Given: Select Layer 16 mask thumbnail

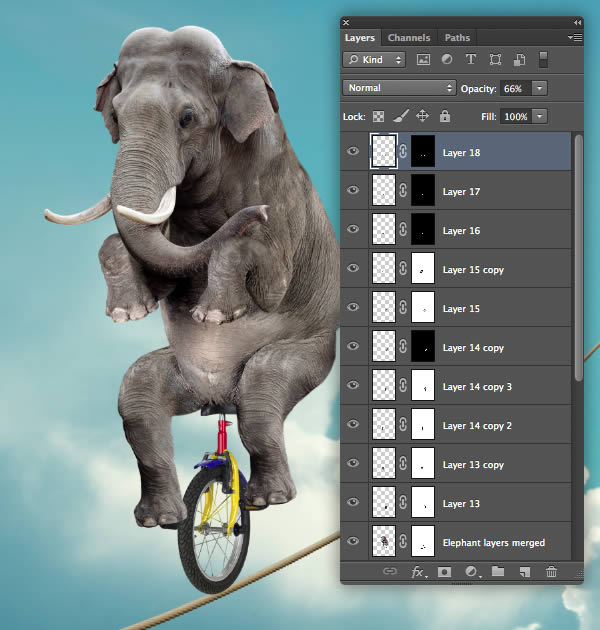Looking at the screenshot, I should point(423,229).
